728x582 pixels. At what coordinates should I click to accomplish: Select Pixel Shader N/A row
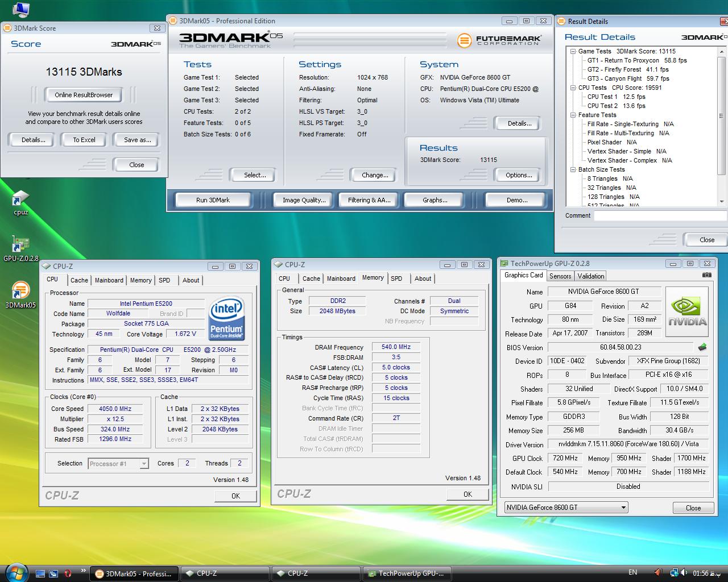[x=612, y=142]
